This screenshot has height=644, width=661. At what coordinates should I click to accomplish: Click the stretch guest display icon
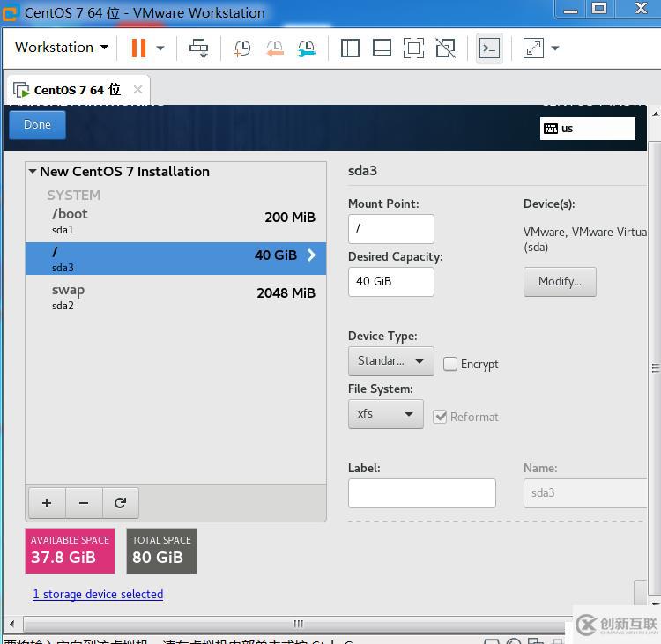(x=533, y=48)
